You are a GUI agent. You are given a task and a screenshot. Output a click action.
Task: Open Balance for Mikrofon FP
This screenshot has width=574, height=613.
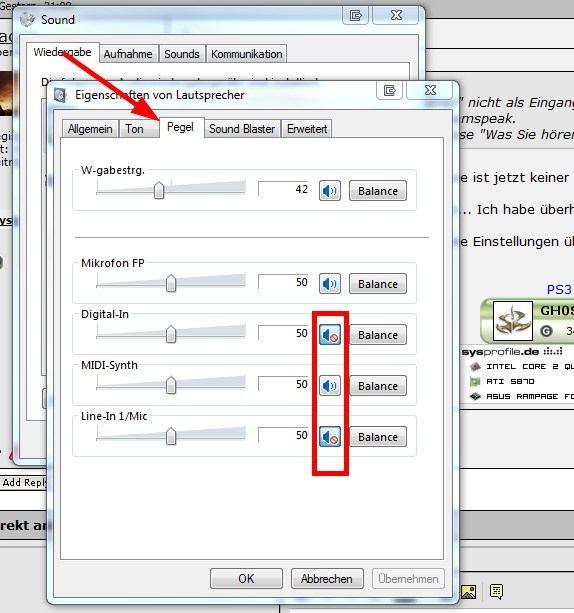(x=378, y=283)
